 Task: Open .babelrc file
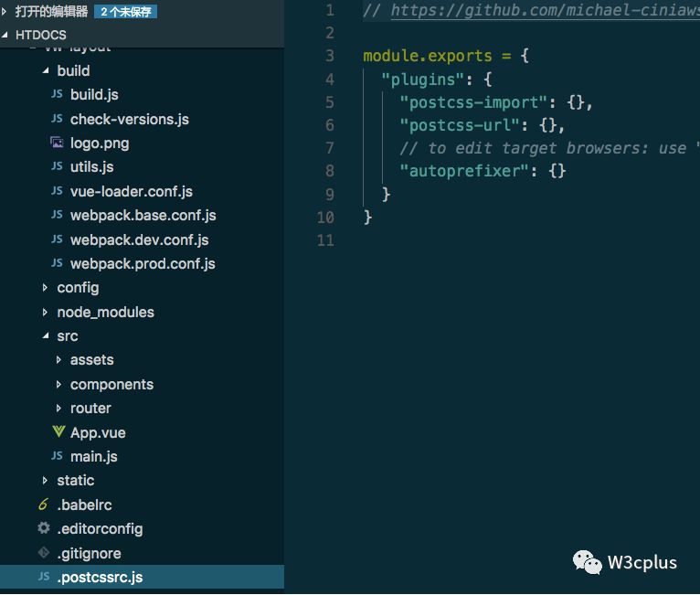pyautogui.click(x=84, y=505)
